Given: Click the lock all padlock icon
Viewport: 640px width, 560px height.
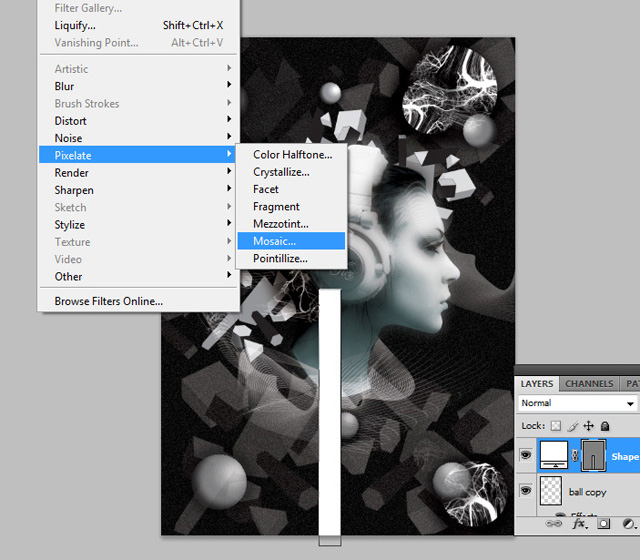Looking at the screenshot, I should [603, 426].
